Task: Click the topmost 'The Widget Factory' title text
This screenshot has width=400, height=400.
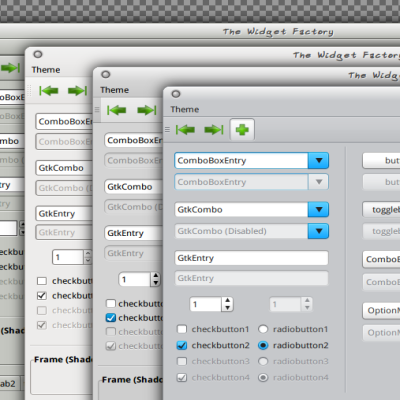Action: click(x=278, y=32)
